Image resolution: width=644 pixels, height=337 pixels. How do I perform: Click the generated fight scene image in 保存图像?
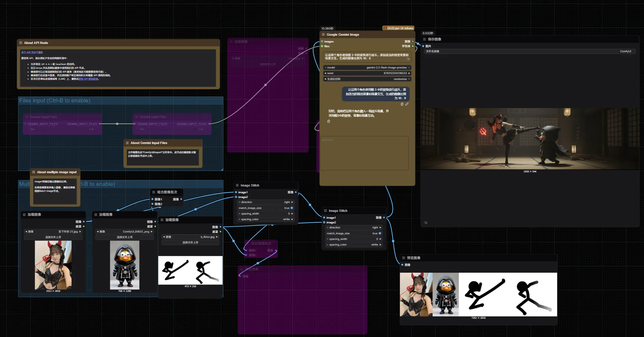pos(529,139)
